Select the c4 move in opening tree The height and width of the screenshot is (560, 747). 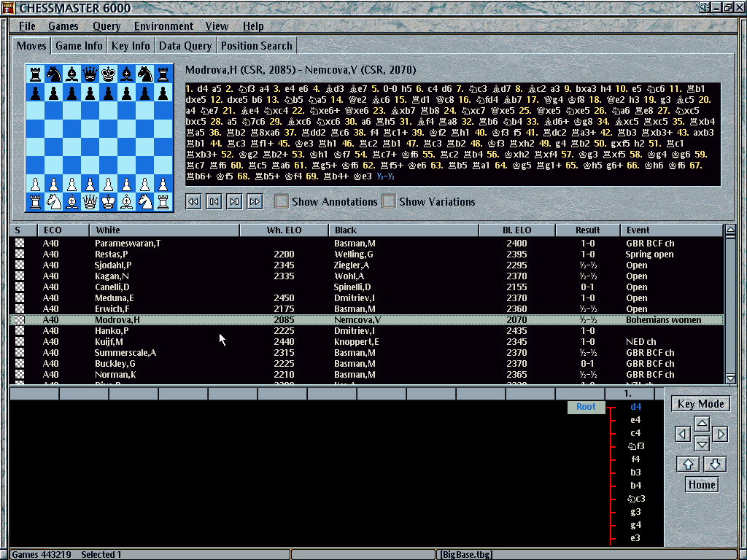pyautogui.click(x=635, y=433)
